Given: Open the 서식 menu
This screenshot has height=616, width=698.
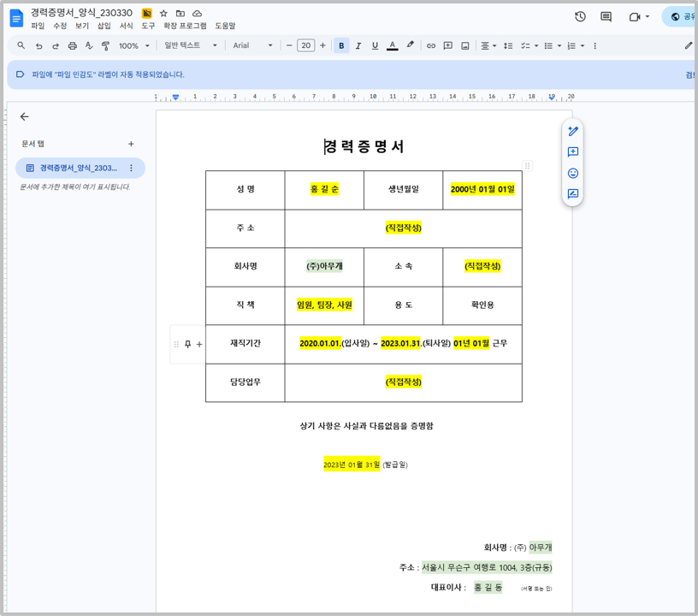Looking at the screenshot, I should (x=126, y=26).
